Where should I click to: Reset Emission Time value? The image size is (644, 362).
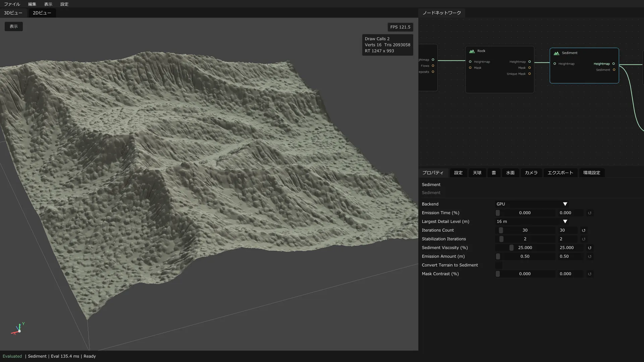[x=590, y=213]
